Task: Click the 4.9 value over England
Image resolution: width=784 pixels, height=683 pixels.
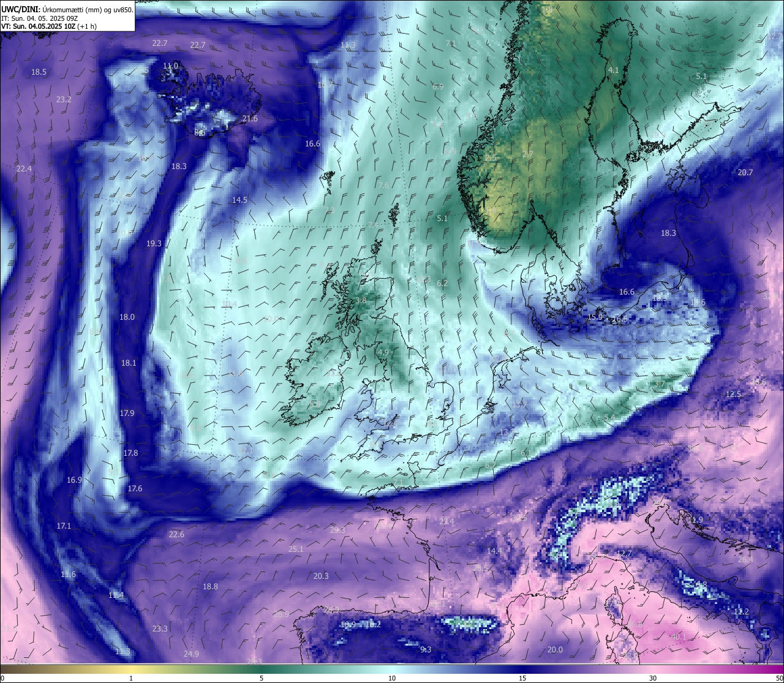Action: pyautogui.click(x=383, y=353)
